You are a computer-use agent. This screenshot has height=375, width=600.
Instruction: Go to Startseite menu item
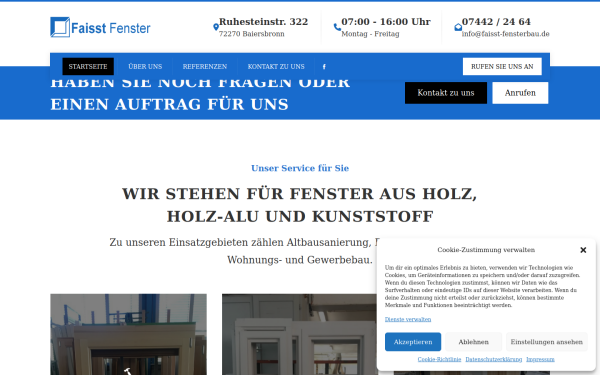88,67
